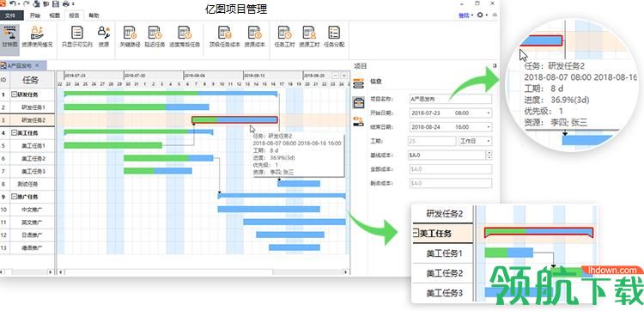Select row 12 日语推广 in the task list
644x311 pixels.
click(27, 235)
